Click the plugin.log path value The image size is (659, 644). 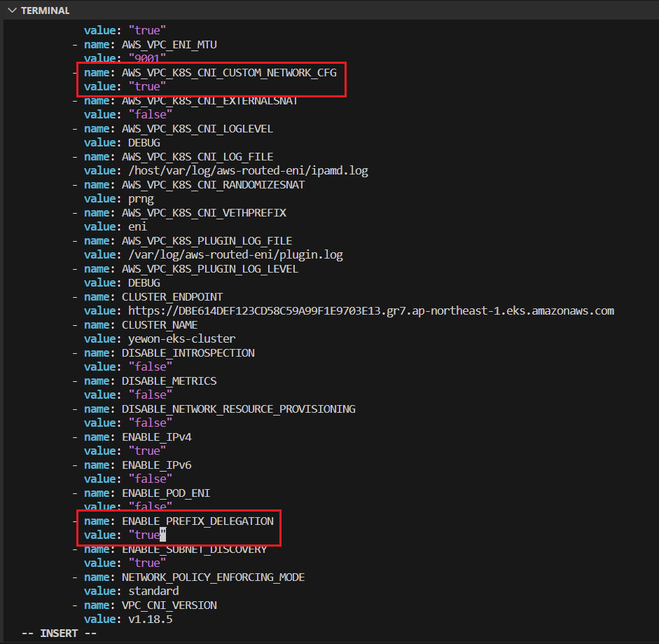click(x=235, y=255)
